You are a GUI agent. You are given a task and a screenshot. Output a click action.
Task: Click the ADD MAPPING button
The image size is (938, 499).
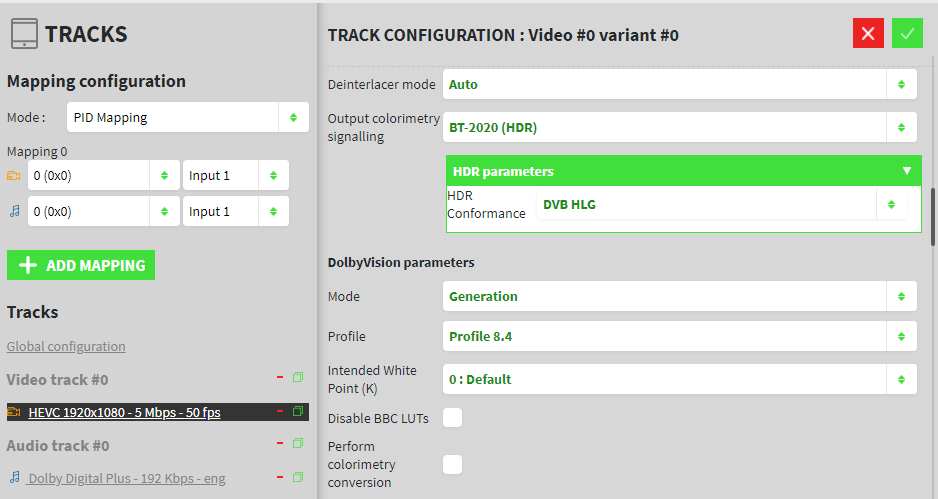[x=81, y=265]
